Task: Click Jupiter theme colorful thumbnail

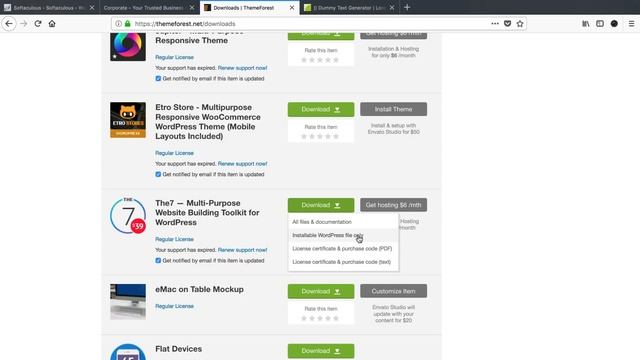Action: click(x=128, y=47)
